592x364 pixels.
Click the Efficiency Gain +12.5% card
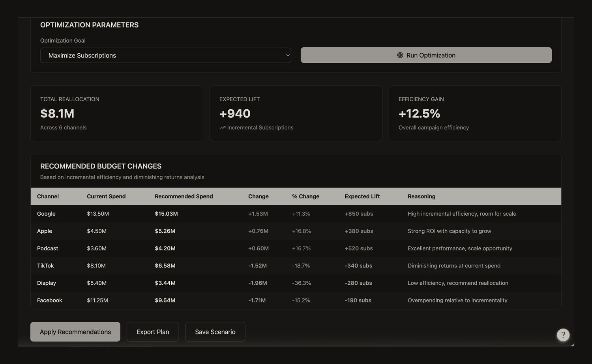(x=475, y=113)
